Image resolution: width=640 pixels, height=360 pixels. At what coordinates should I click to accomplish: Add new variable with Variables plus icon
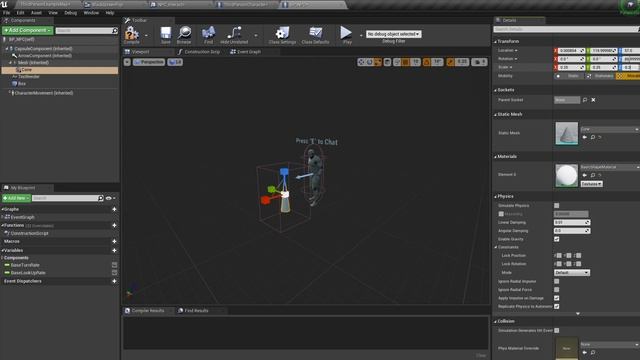click(x=114, y=250)
